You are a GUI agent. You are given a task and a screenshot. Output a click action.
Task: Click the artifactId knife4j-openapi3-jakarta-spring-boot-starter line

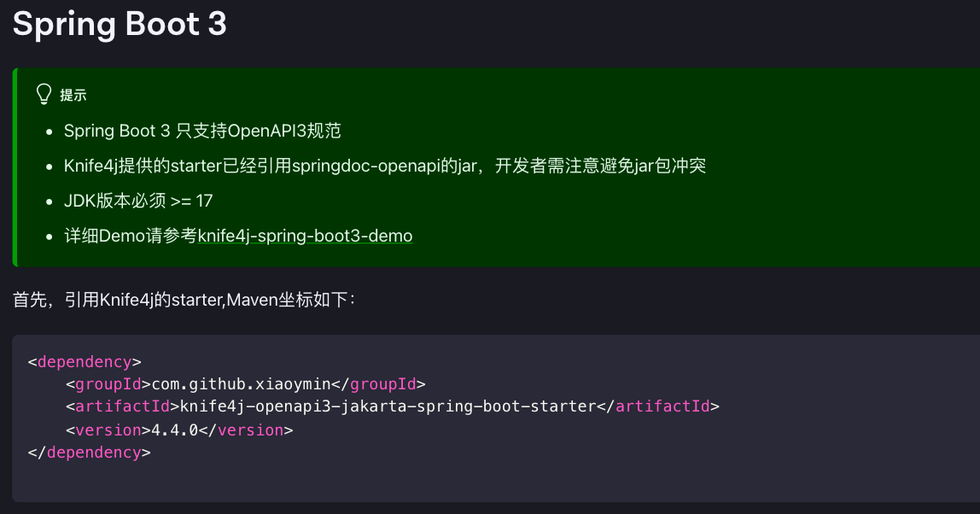393,406
